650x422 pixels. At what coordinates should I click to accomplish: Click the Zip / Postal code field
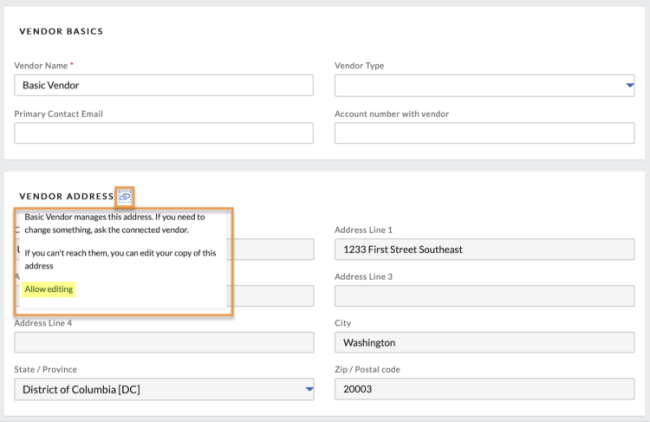pos(484,389)
